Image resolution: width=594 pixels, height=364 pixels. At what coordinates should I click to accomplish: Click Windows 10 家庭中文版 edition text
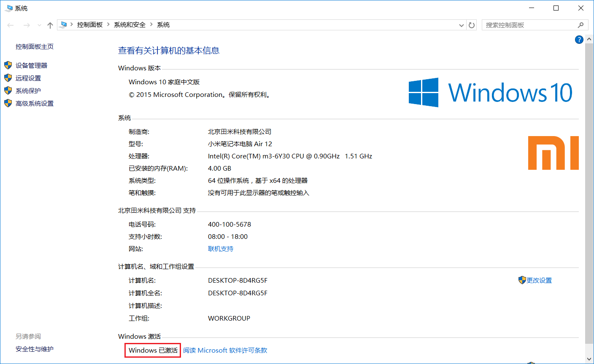pos(164,82)
